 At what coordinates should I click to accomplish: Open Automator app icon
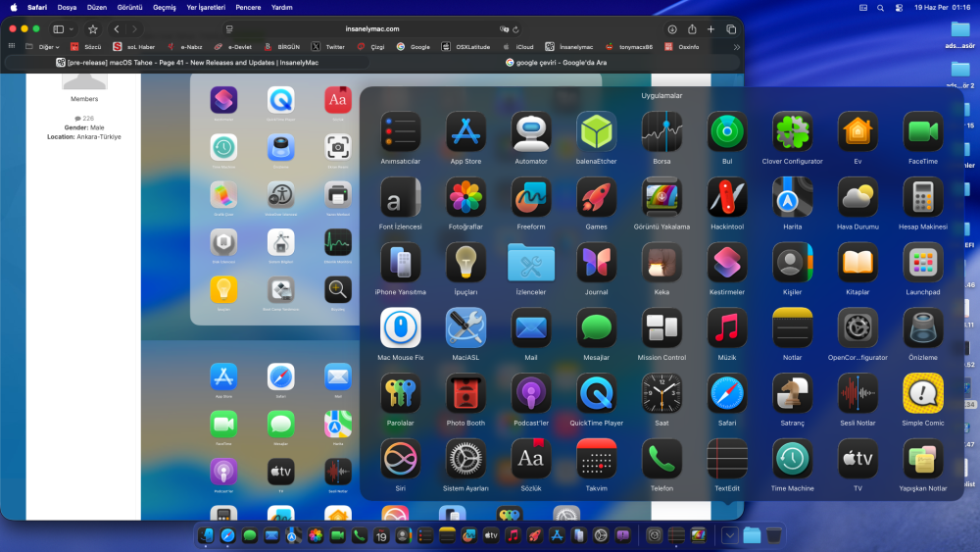(530, 132)
